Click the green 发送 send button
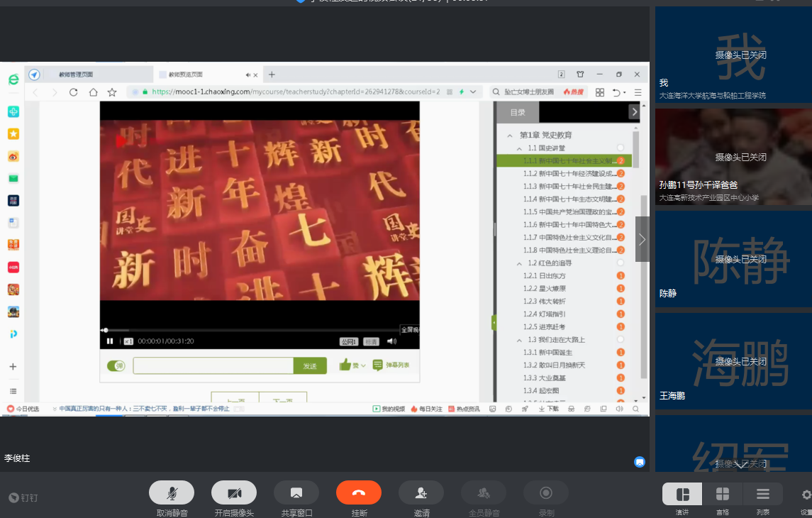 310,366
